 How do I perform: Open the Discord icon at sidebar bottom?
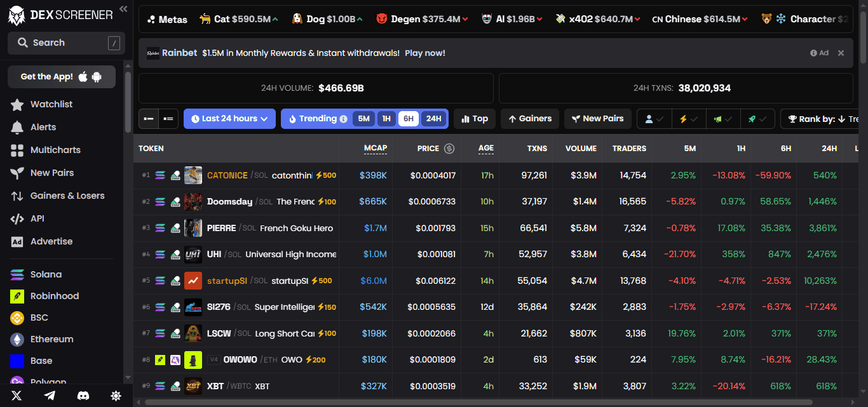pos(83,396)
